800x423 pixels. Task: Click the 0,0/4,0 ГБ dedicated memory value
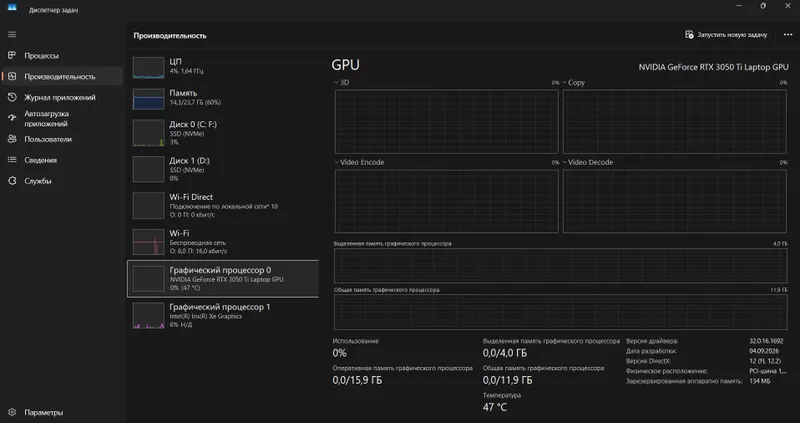coord(505,353)
